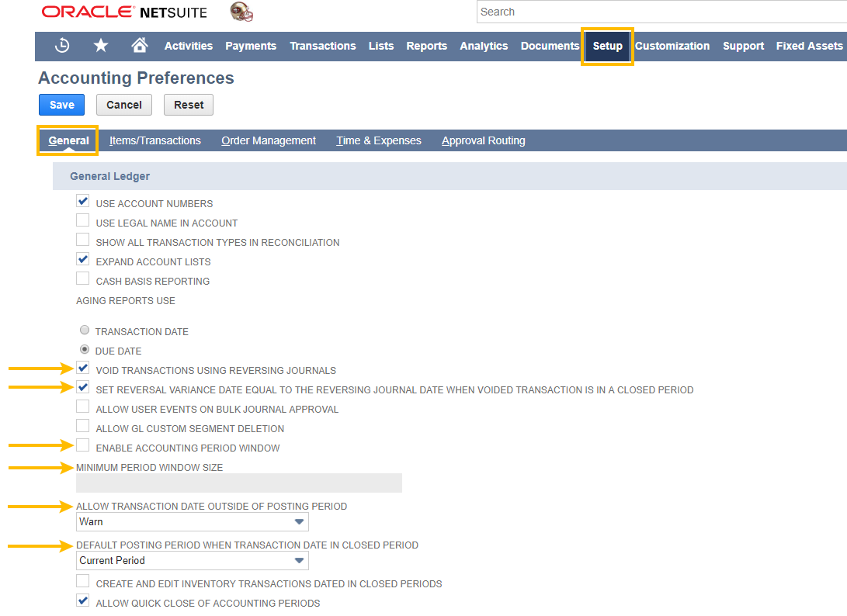Click the Save button
847x616 pixels.
(61, 105)
